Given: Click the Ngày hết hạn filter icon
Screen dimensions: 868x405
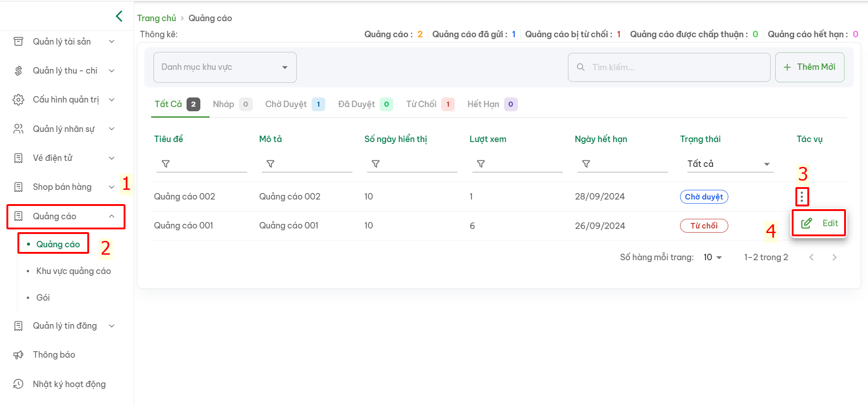Looking at the screenshot, I should [586, 164].
